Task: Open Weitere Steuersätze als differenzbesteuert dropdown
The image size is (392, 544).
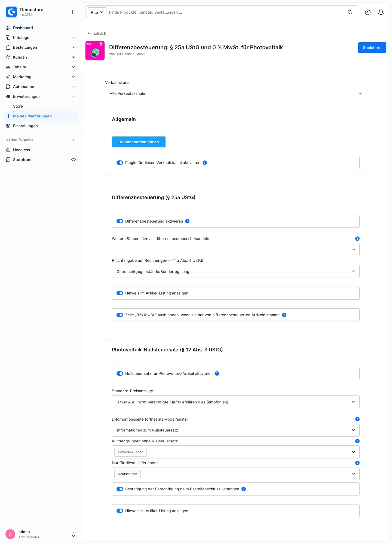Action: point(236,250)
